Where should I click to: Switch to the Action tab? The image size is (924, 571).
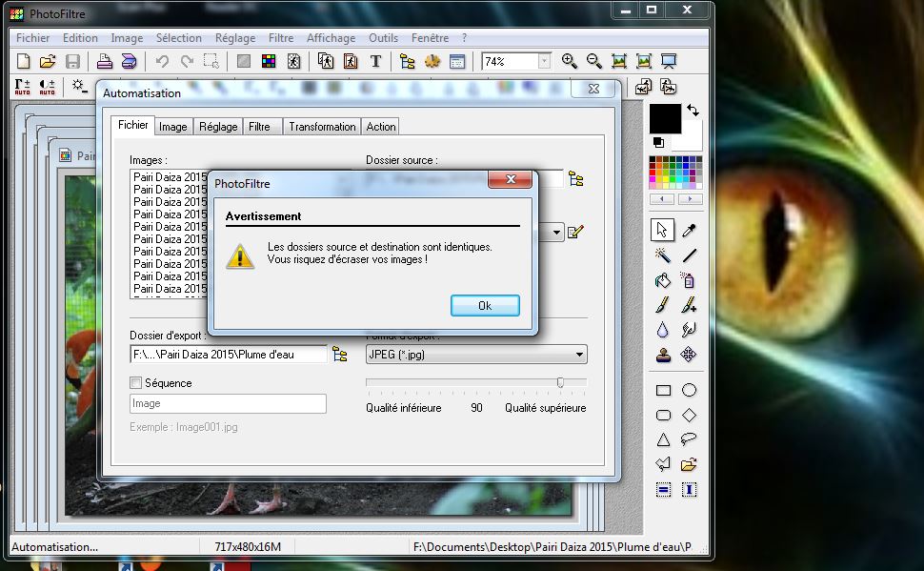(x=381, y=127)
